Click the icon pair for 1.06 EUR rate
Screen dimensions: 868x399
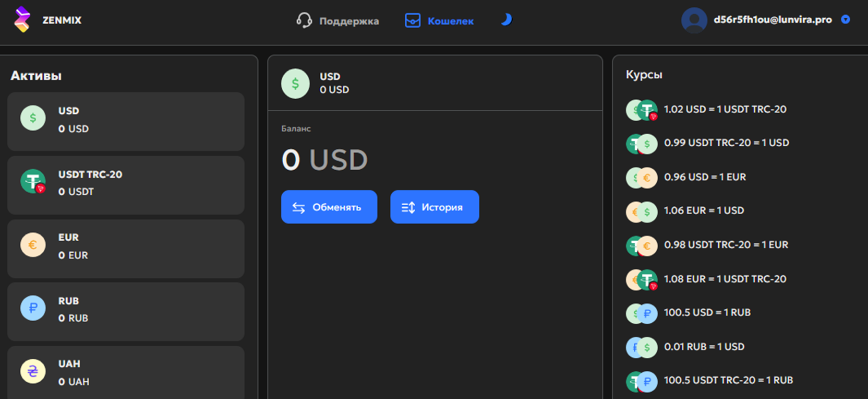[642, 212]
